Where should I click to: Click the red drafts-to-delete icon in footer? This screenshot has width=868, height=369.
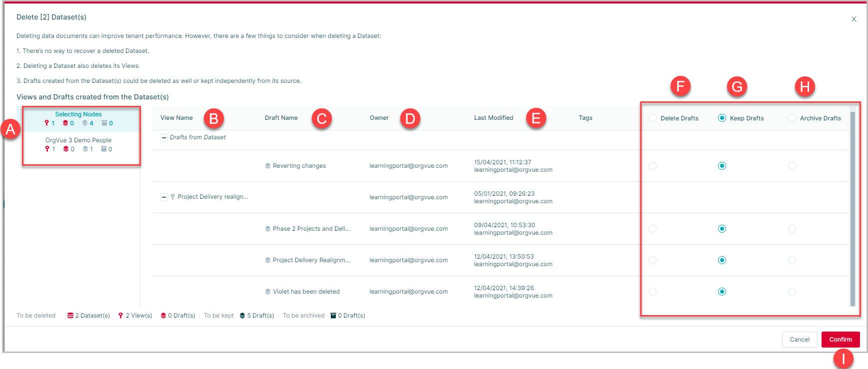(x=163, y=316)
